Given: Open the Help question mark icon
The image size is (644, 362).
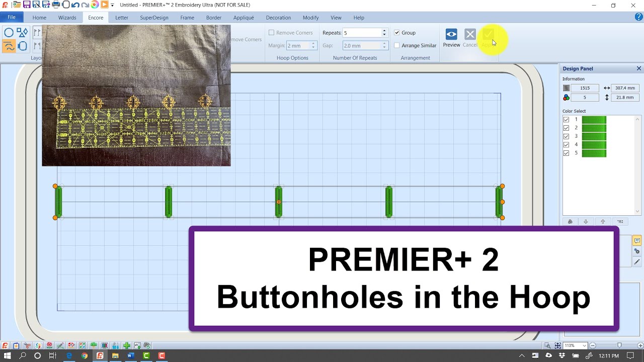Looking at the screenshot, I should [x=638, y=17].
